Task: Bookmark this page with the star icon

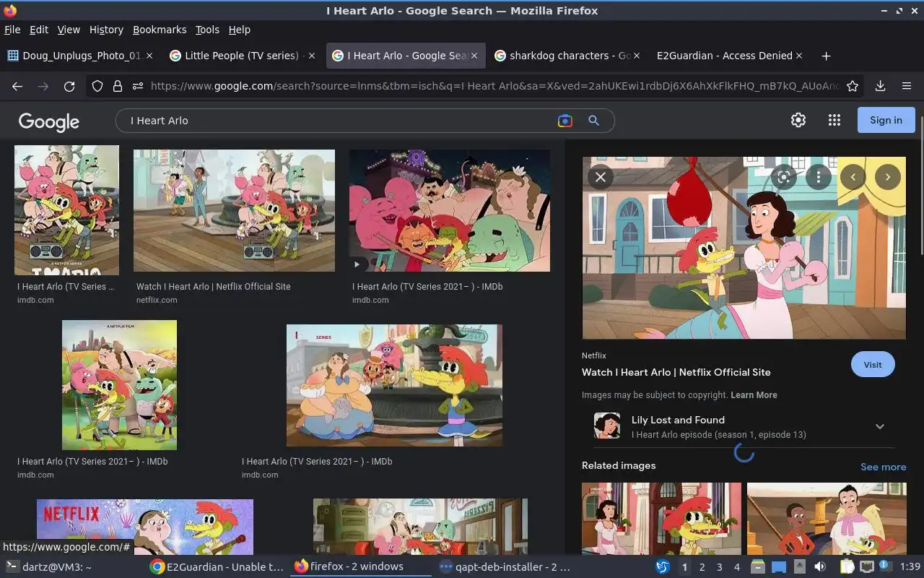Action: [x=853, y=86]
